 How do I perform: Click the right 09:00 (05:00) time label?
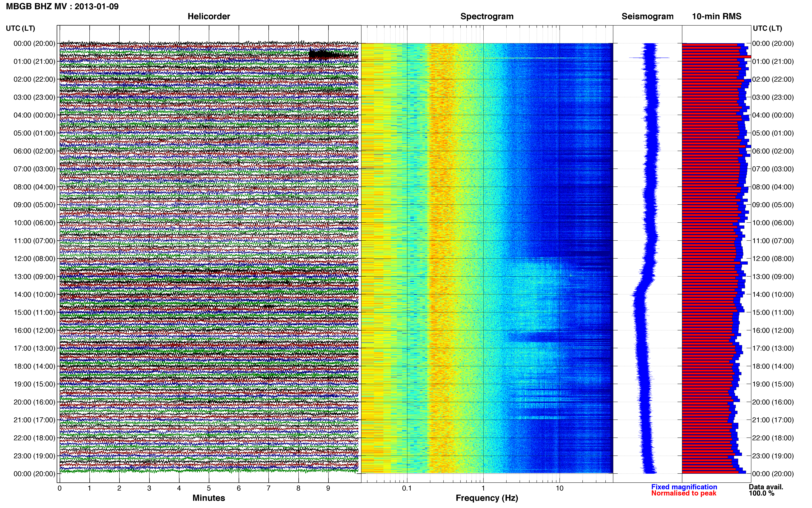tap(773, 205)
